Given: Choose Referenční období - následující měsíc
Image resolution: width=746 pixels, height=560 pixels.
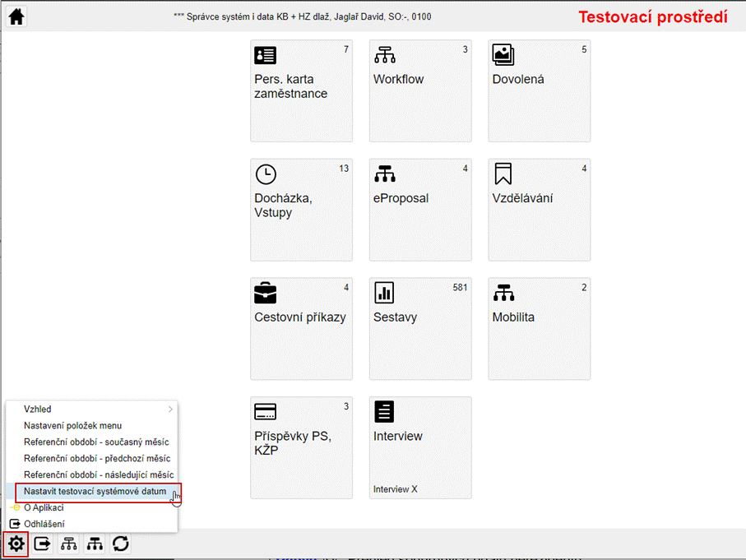Looking at the screenshot, I should tap(99, 474).
